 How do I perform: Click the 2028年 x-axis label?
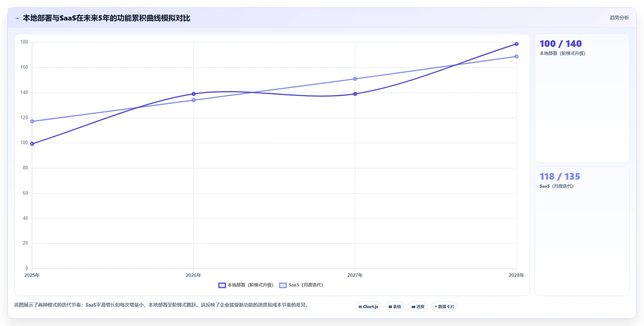pyautogui.click(x=516, y=276)
